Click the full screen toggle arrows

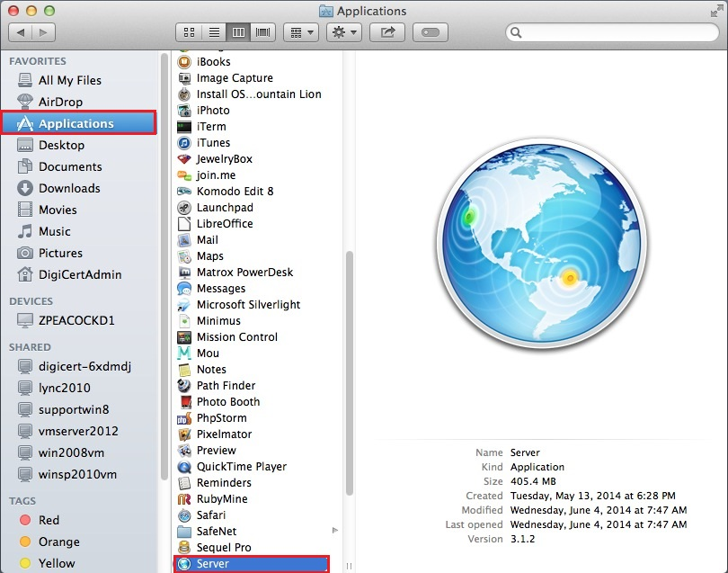716,11
